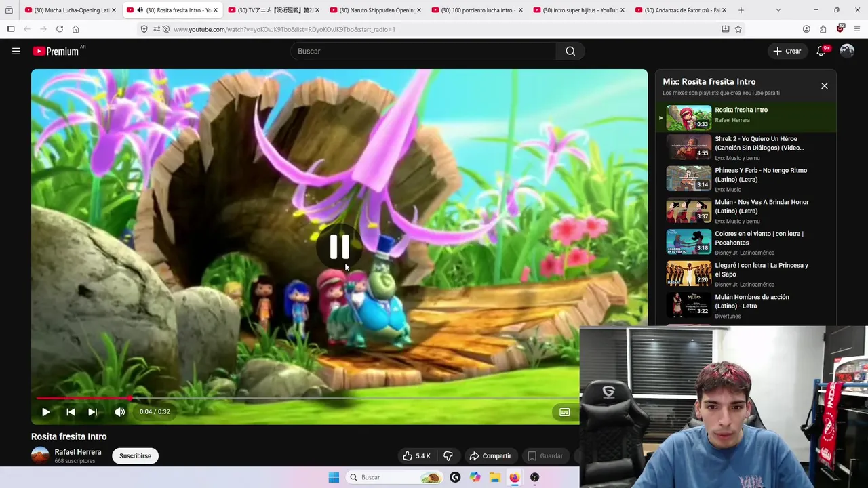
Task: Play the video using the player play button
Action: pyautogui.click(x=45, y=411)
